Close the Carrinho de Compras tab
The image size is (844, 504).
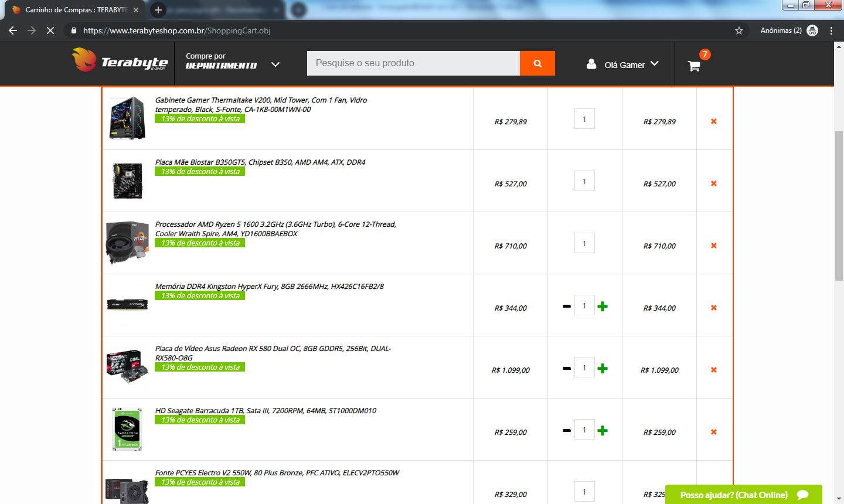(136, 10)
